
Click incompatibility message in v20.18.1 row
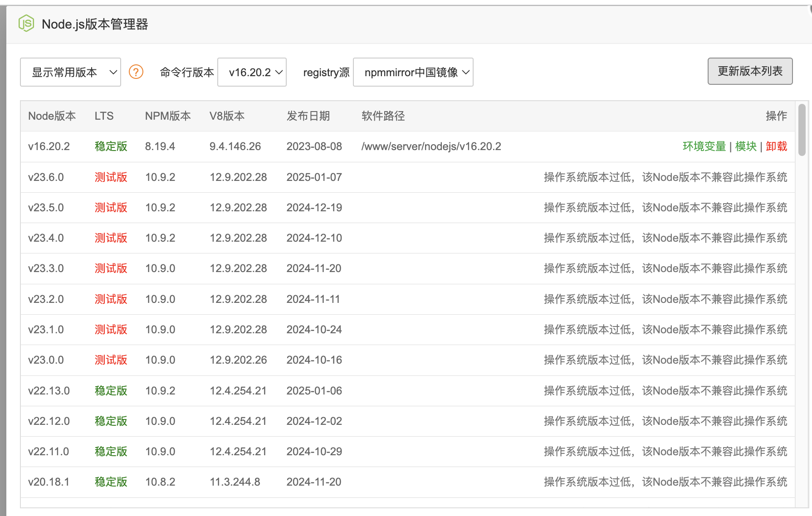[x=665, y=482]
